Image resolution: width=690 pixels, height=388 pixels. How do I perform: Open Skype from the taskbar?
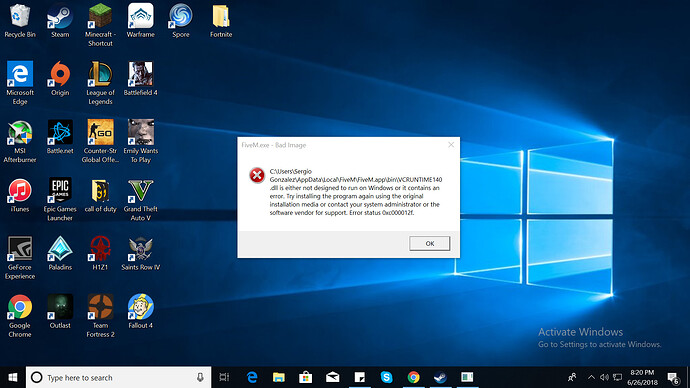coord(386,377)
